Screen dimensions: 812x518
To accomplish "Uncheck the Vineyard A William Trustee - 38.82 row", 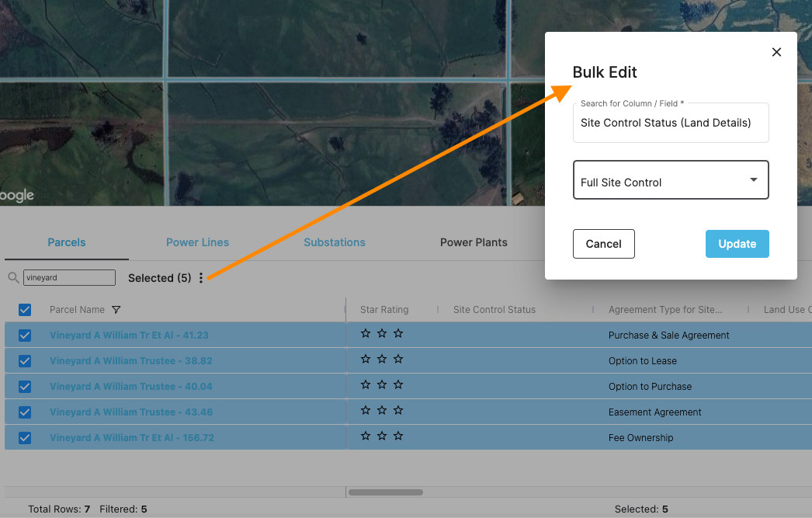I will point(24,359).
